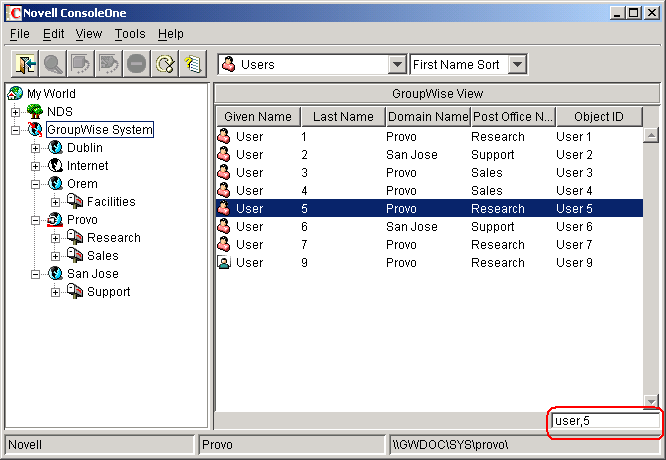Viewport: 666px width, 460px height.
Task: Click the \\GWDOC\SYS\provo\ status path
Action: pyautogui.click(x=450, y=445)
